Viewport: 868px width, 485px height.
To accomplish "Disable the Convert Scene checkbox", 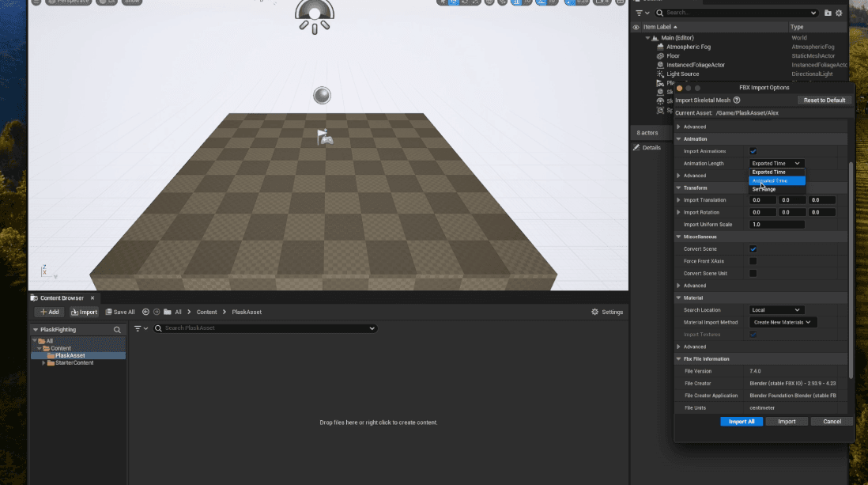I will point(753,249).
